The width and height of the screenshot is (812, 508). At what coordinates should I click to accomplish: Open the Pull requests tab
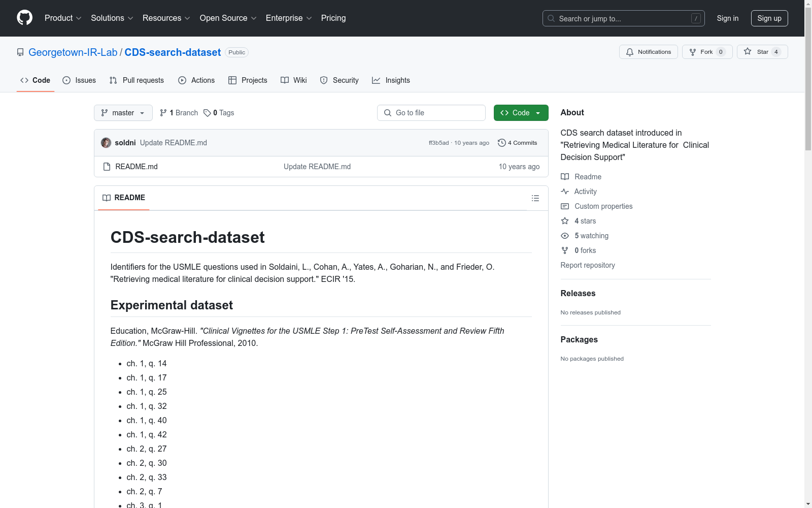(x=137, y=80)
